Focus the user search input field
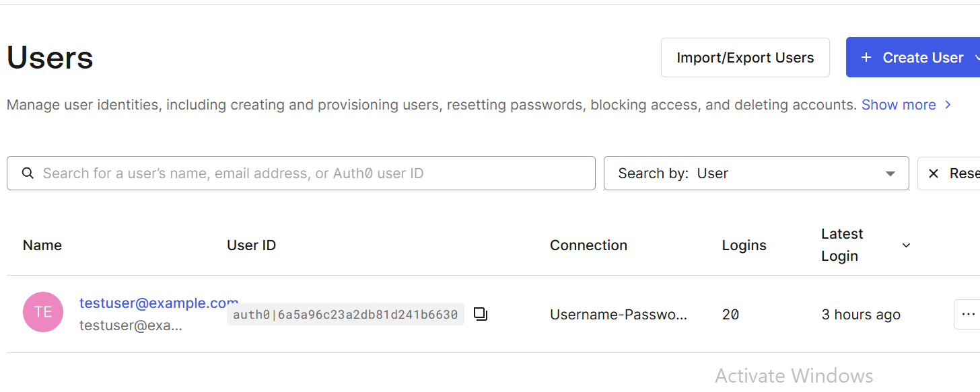This screenshot has width=980, height=392. click(x=301, y=173)
